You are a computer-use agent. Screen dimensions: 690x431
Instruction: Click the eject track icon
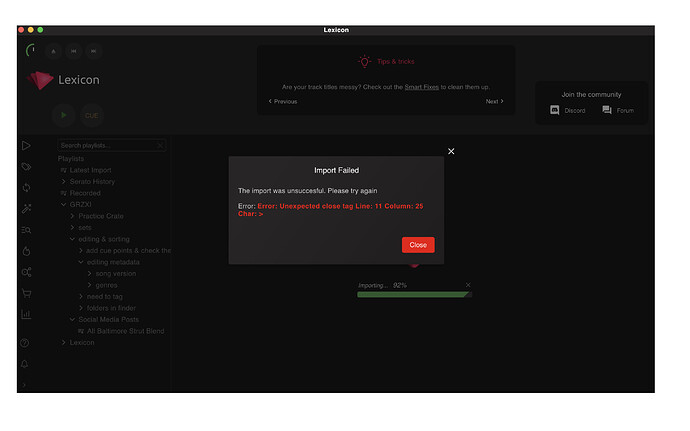pyautogui.click(x=53, y=50)
